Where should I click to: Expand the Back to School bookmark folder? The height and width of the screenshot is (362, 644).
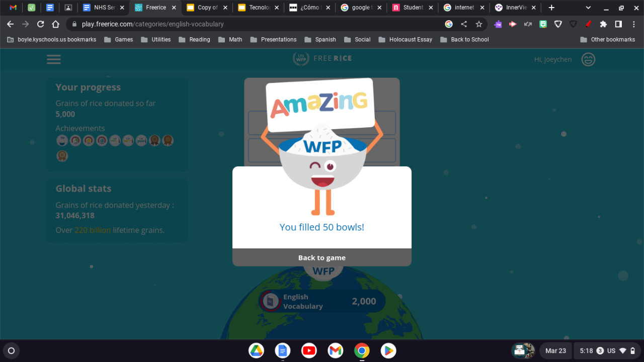[464, 39]
